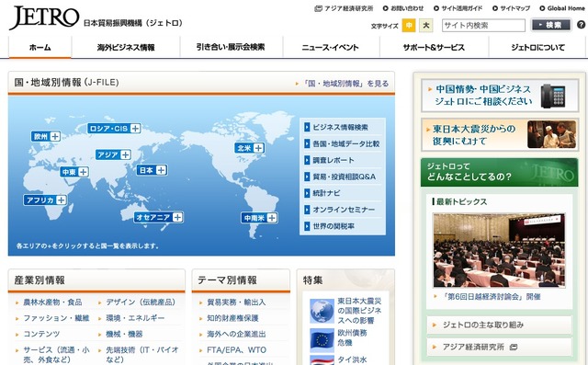This screenshot has height=365, width=588.
Task: Expand the アジア region plus icon
Action: pyautogui.click(x=125, y=154)
